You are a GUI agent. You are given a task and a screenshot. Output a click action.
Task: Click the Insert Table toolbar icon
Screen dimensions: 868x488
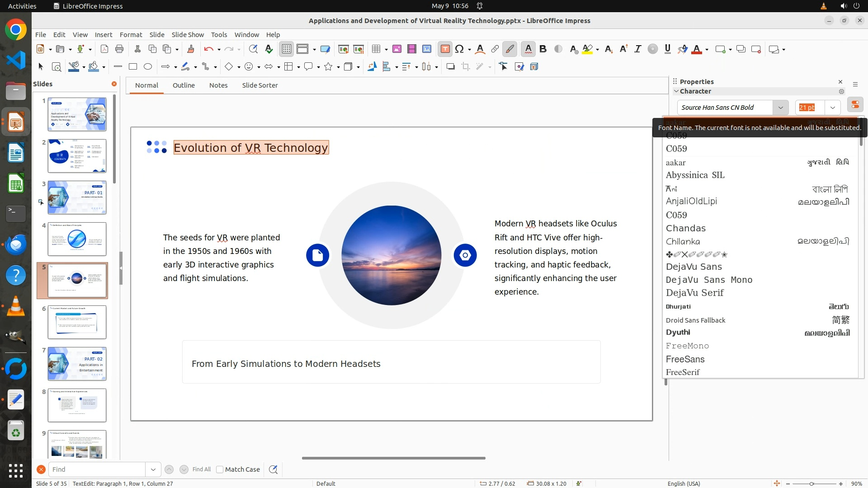pyautogui.click(x=376, y=49)
